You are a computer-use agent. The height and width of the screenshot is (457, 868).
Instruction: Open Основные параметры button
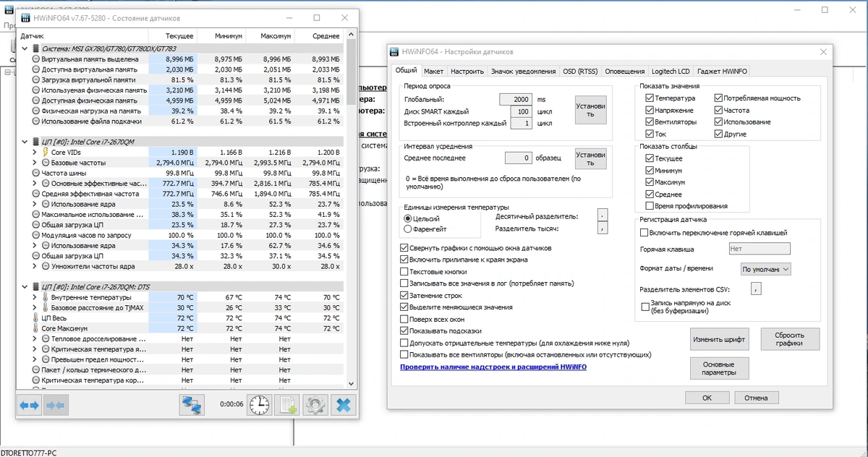tap(718, 369)
